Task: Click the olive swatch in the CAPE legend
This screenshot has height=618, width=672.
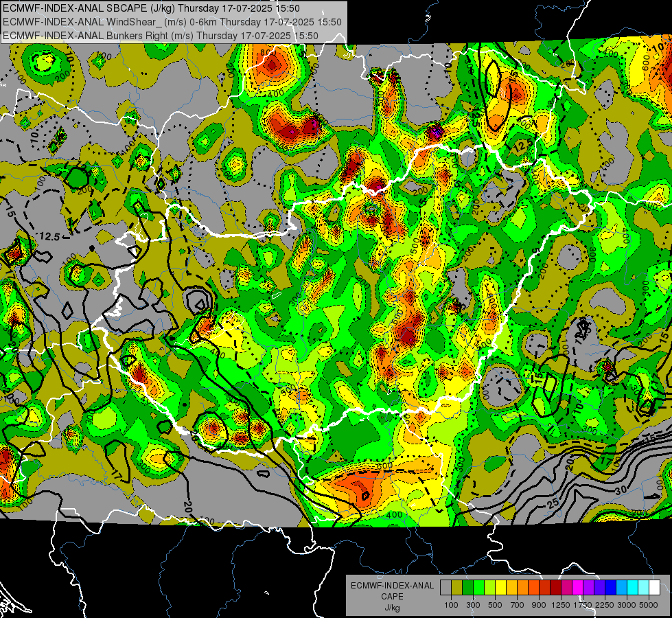Action: [x=457, y=588]
